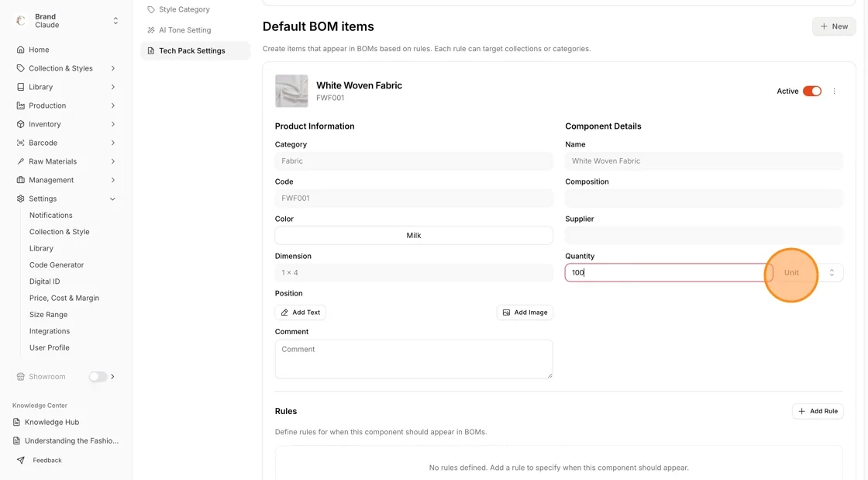Viewport: 868px width, 480px height.
Task: Click the Quantity input field
Action: click(669, 272)
